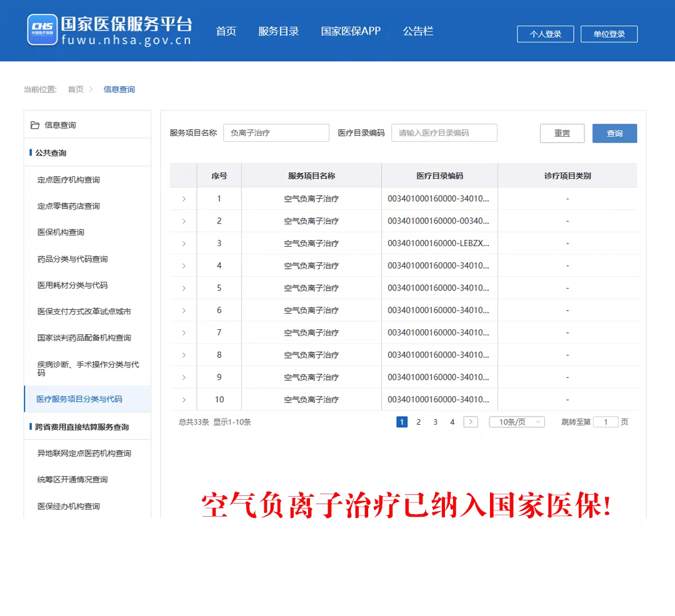This screenshot has width=675, height=616.
Task: Expand row 3 details chevron
Action: pyautogui.click(x=184, y=244)
